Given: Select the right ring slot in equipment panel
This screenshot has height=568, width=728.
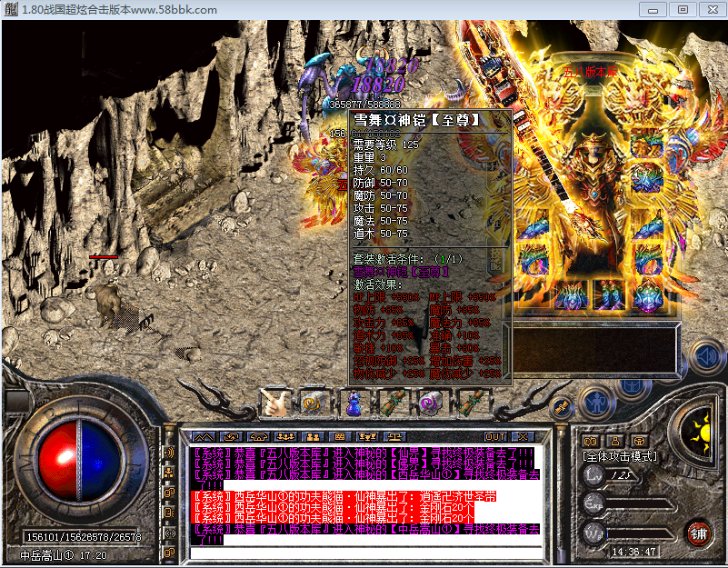Looking at the screenshot, I should click(x=648, y=262).
